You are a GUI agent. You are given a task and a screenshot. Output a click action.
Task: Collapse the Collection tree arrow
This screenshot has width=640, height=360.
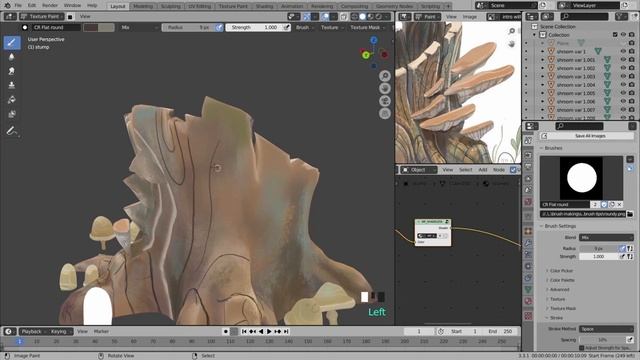pyautogui.click(x=534, y=35)
